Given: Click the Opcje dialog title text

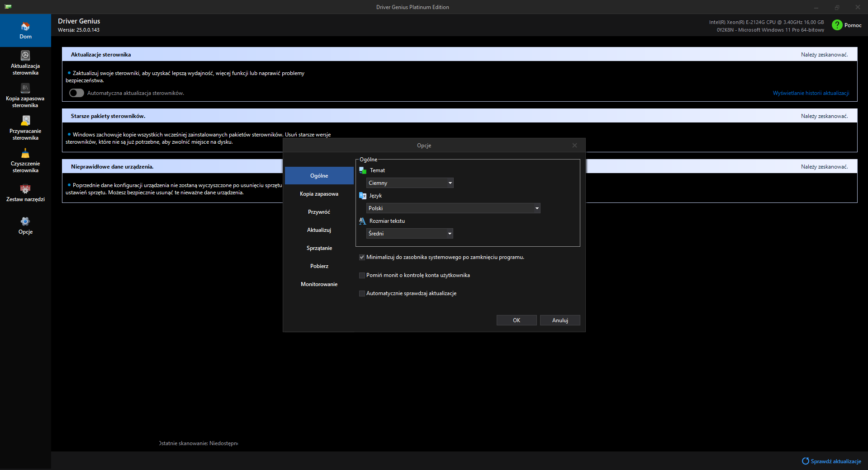Looking at the screenshot, I should tap(424, 146).
